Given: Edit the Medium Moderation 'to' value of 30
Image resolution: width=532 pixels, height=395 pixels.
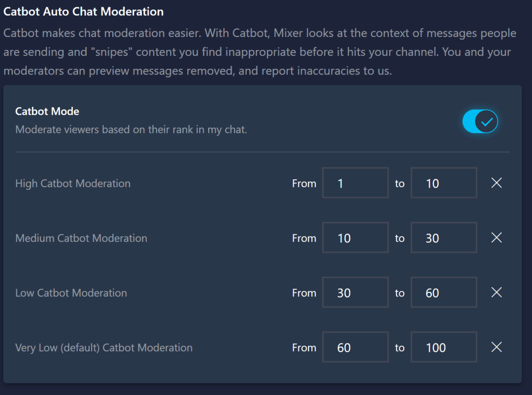Looking at the screenshot, I should [444, 238].
